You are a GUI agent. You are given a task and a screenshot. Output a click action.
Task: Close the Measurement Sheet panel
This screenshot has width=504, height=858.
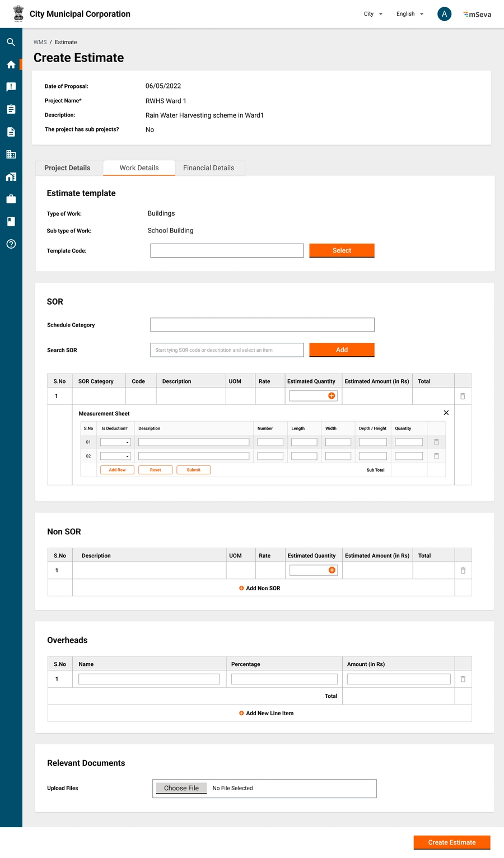[x=446, y=413]
